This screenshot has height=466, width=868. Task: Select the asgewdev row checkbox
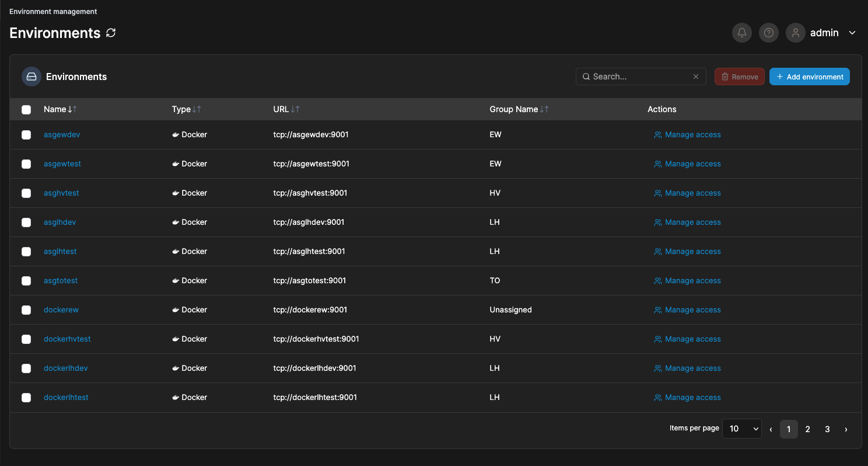pos(26,135)
